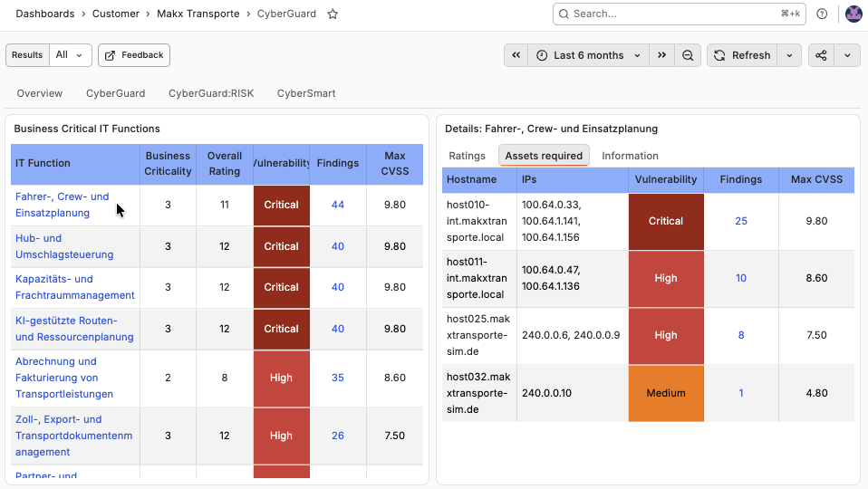Star the CyberGuard dashboard as favorite
The image size is (868, 489).
[x=333, y=14]
